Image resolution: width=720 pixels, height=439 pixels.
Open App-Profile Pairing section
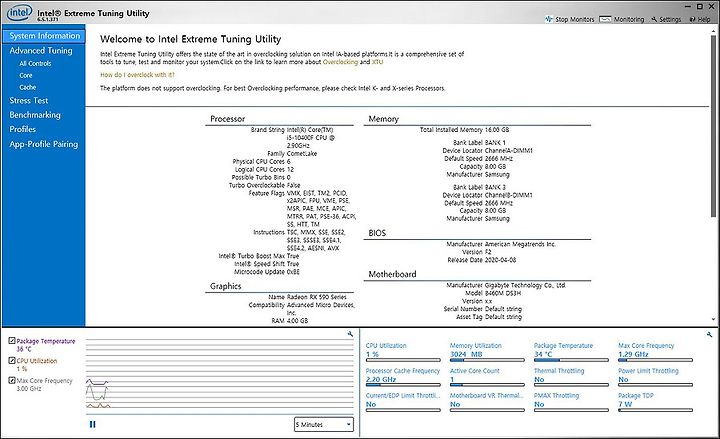[44, 144]
